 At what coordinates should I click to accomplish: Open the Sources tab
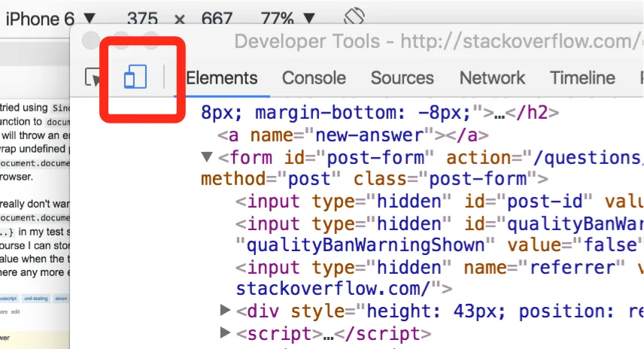[x=402, y=77]
